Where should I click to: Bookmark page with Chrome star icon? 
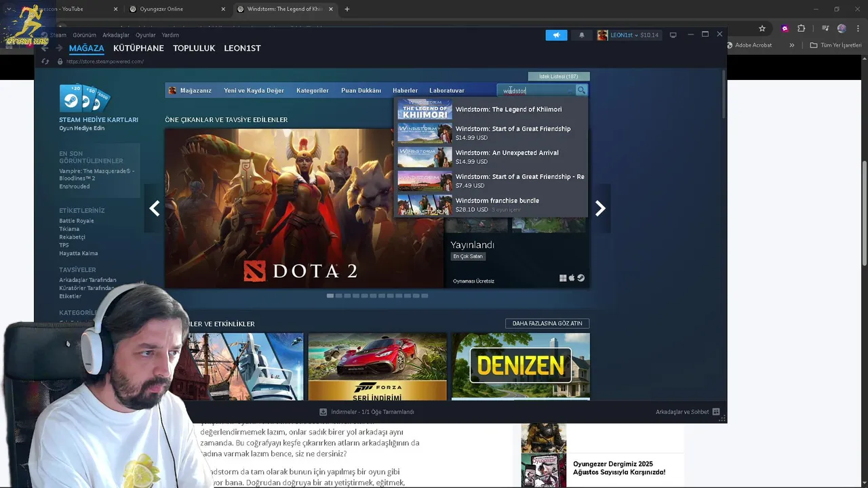point(762,28)
